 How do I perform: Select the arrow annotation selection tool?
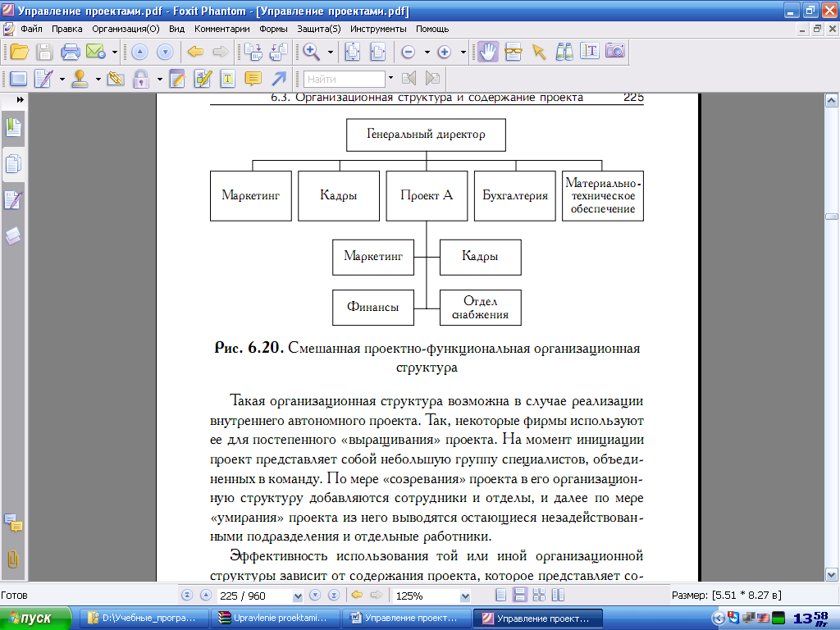538,52
